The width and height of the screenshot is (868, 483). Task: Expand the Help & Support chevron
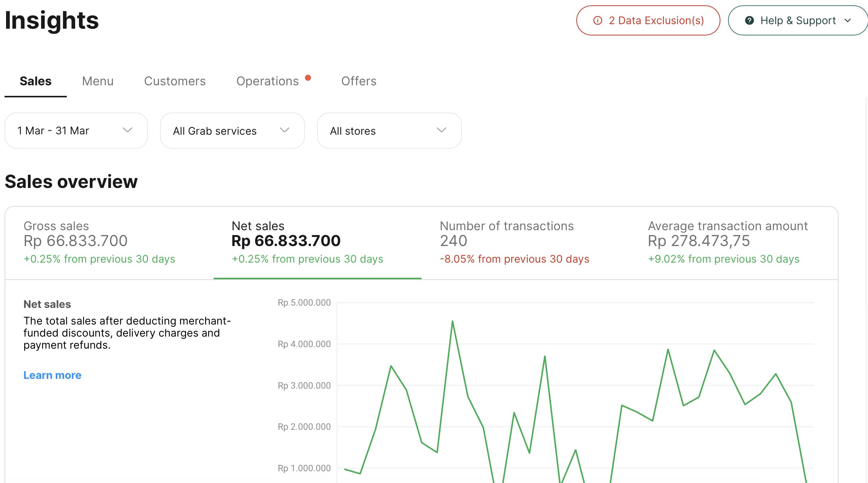[x=848, y=20]
